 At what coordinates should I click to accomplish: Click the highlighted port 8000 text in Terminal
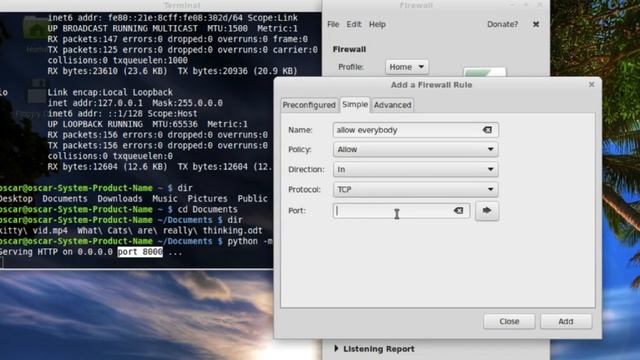(140, 252)
